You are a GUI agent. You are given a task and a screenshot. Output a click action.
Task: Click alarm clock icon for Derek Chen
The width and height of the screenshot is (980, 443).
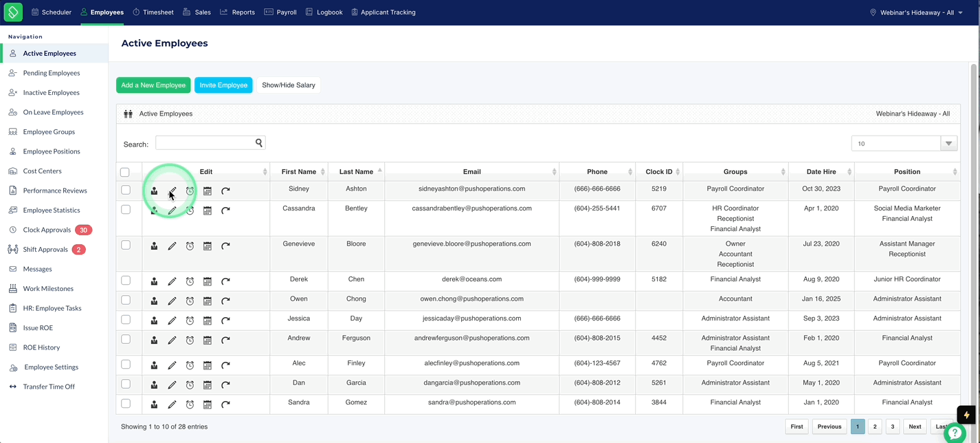tap(190, 281)
